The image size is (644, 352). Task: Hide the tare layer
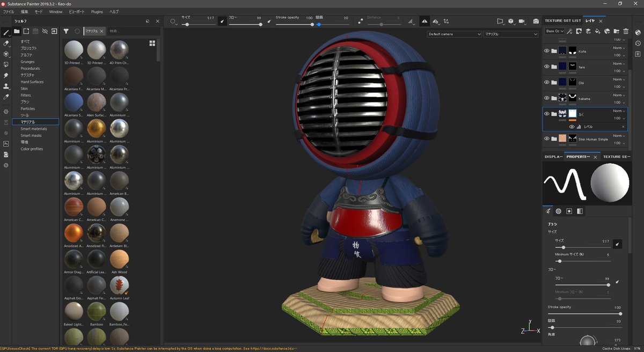coord(547,67)
